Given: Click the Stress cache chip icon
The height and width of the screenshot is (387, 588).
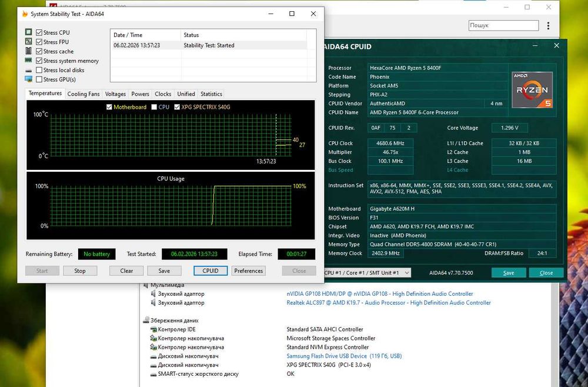Looking at the screenshot, I should (x=28, y=51).
